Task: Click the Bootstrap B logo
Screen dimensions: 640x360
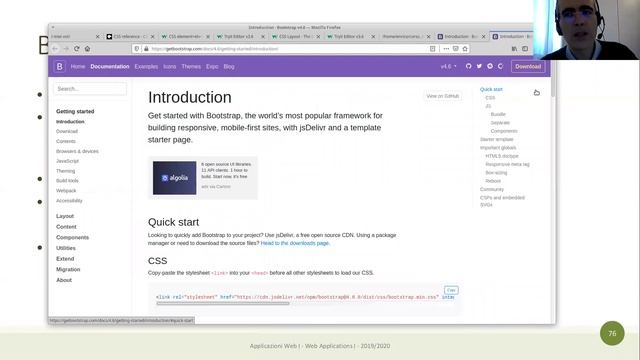Action: (60, 66)
